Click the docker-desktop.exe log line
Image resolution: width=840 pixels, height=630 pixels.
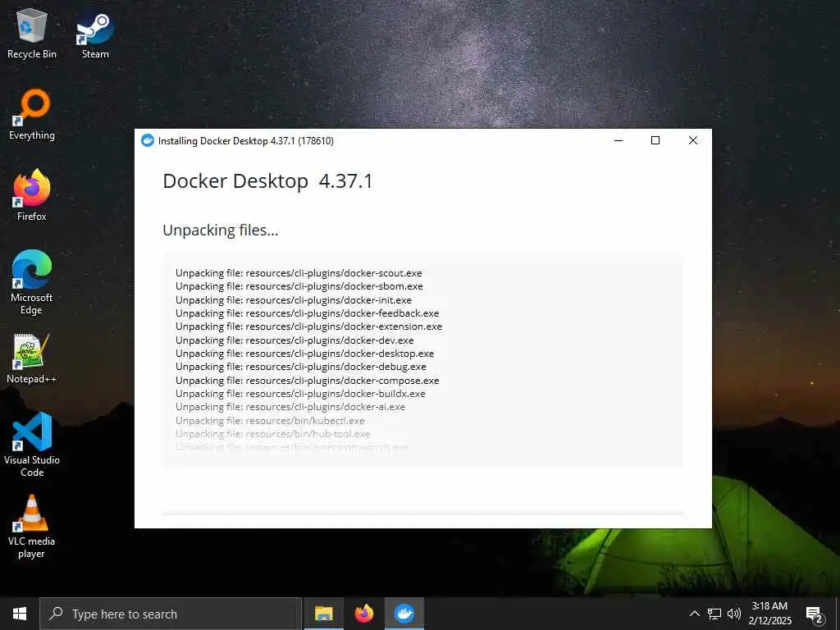tap(305, 354)
